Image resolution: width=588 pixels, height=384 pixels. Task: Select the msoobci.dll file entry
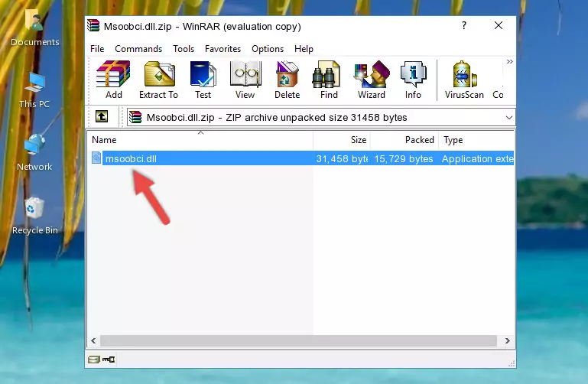[301, 158]
